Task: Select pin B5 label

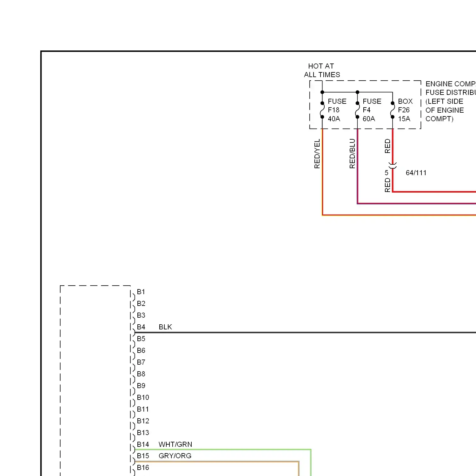Action: point(141,339)
